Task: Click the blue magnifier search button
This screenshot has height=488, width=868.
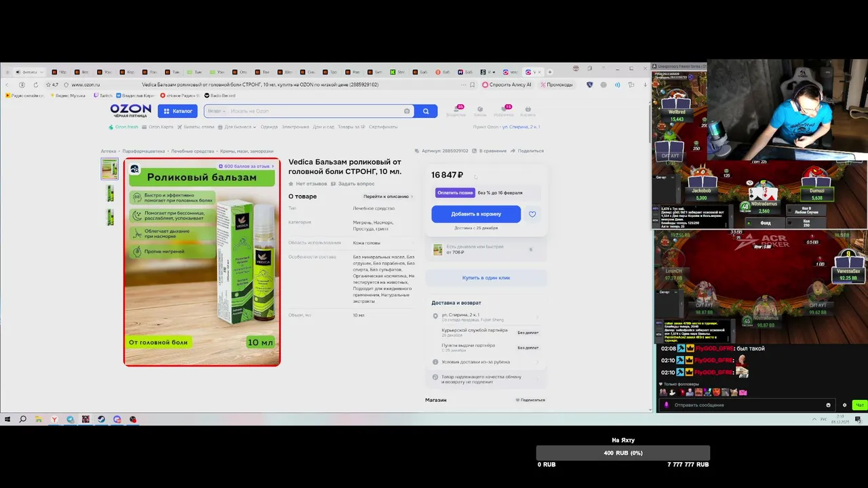Action: click(x=426, y=111)
